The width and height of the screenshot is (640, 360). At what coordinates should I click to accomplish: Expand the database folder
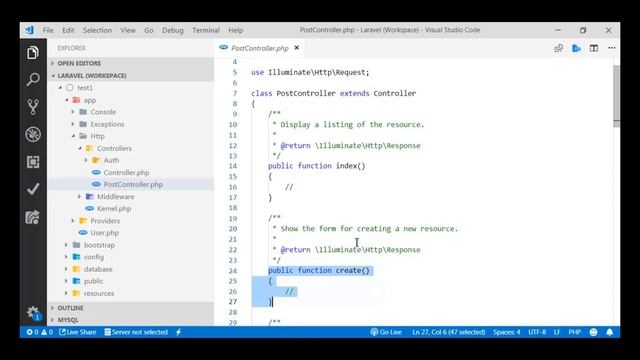130,269
